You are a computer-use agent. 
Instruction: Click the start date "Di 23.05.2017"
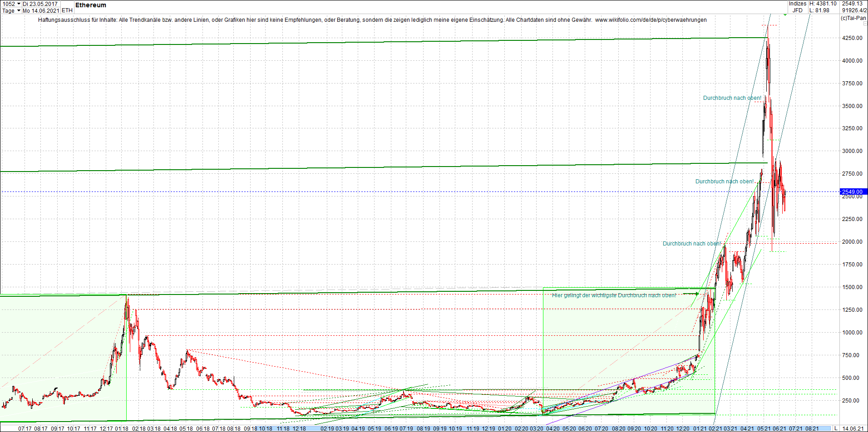(x=40, y=4)
